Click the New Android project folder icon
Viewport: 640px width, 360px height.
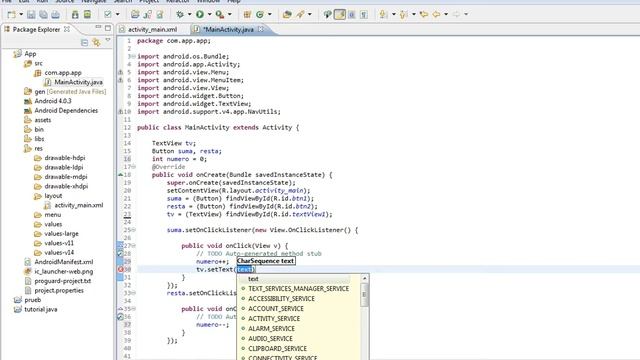(x=135, y=15)
